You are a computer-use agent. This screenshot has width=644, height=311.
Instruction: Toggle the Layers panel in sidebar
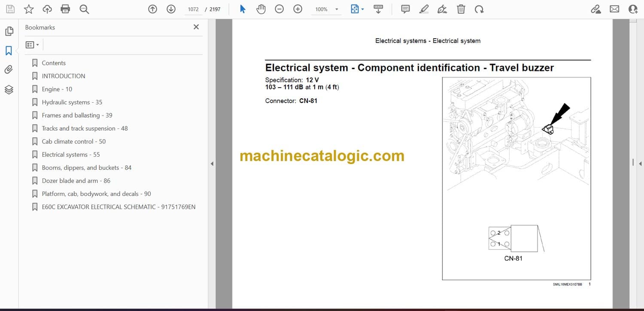pyautogui.click(x=9, y=89)
